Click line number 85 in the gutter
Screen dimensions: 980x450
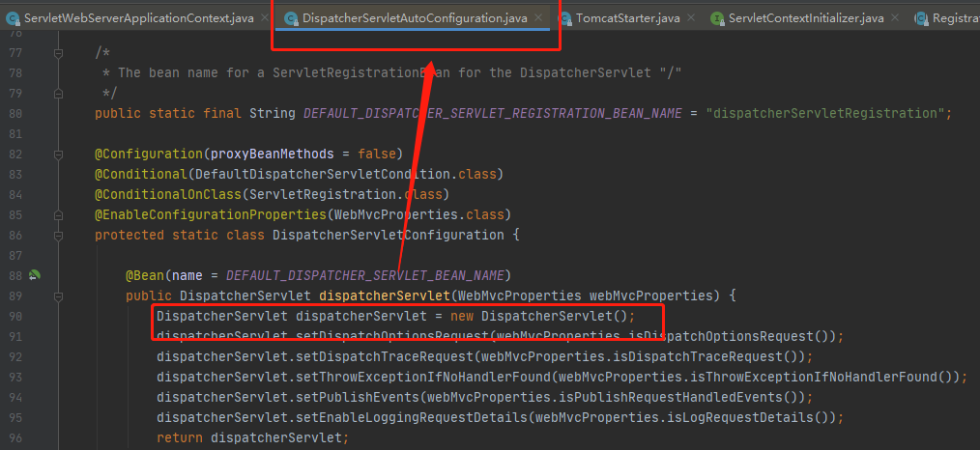pos(15,214)
